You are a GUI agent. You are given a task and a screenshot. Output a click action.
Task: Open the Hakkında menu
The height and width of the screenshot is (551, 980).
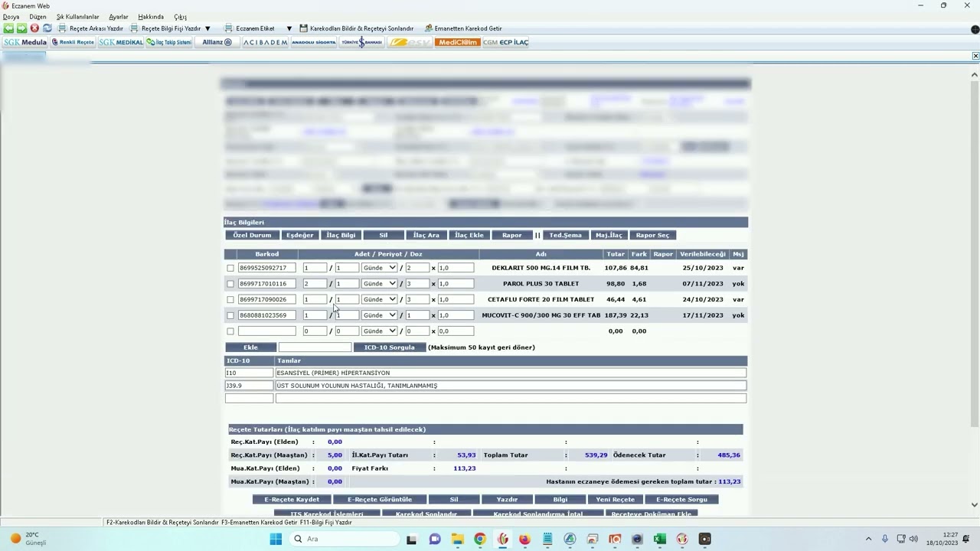click(151, 17)
